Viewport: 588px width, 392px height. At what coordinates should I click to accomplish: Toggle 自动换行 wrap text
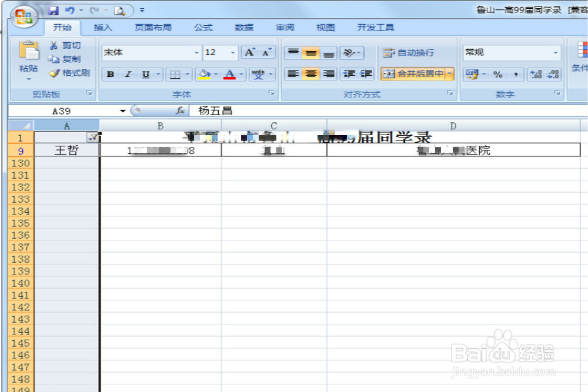[x=409, y=52]
